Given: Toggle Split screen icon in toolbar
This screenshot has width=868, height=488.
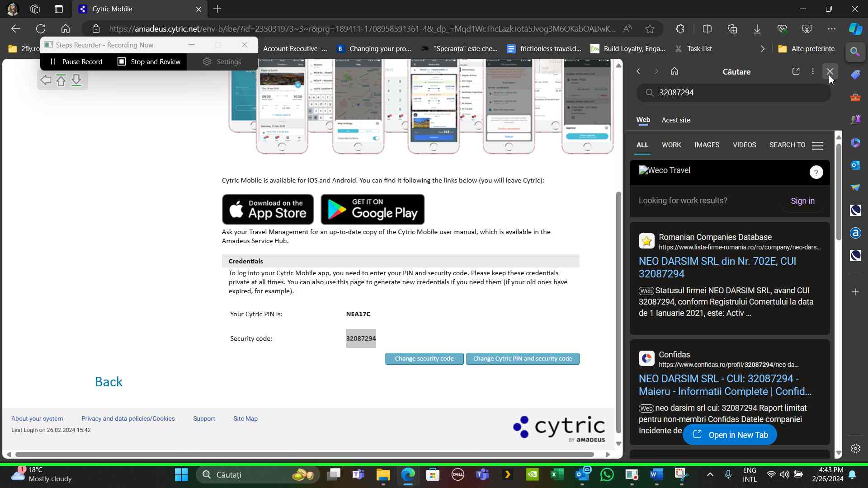Looking at the screenshot, I should pos(708,29).
